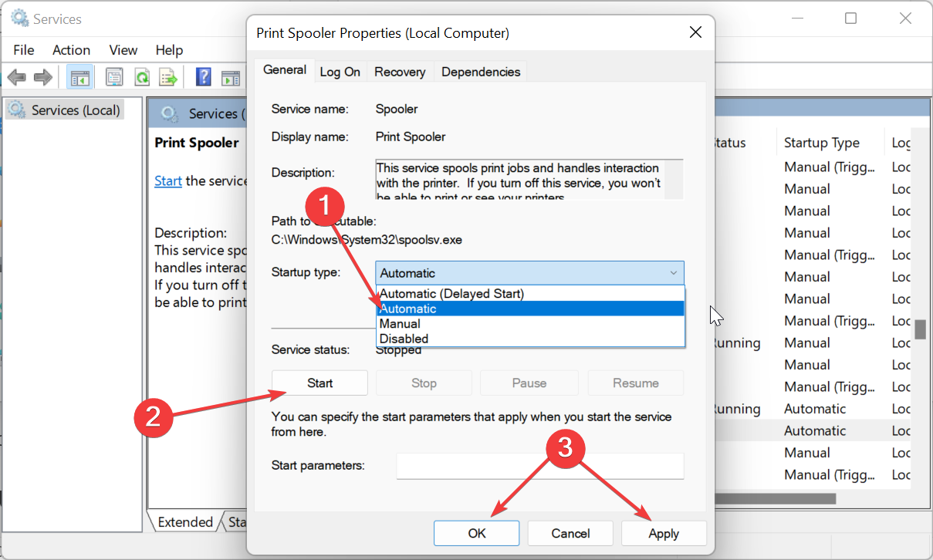
Task: Click 'Print Spooler' heading in Services window
Action: tap(197, 143)
